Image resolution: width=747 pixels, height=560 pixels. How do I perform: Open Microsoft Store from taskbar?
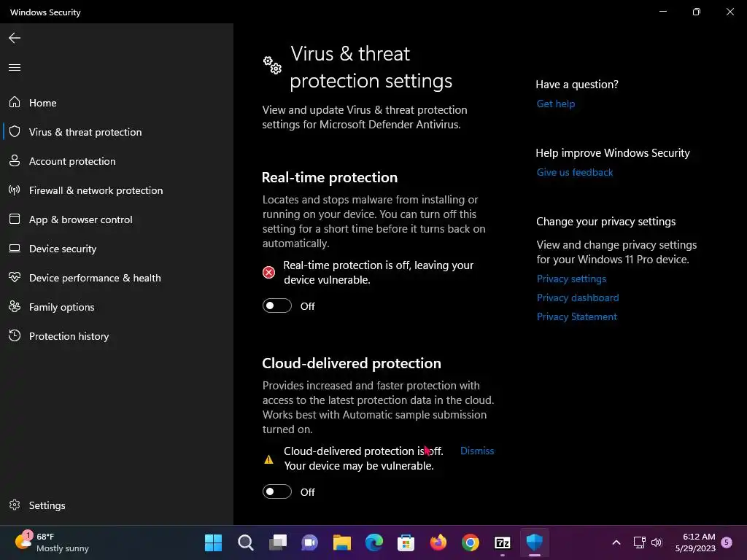tap(406, 542)
